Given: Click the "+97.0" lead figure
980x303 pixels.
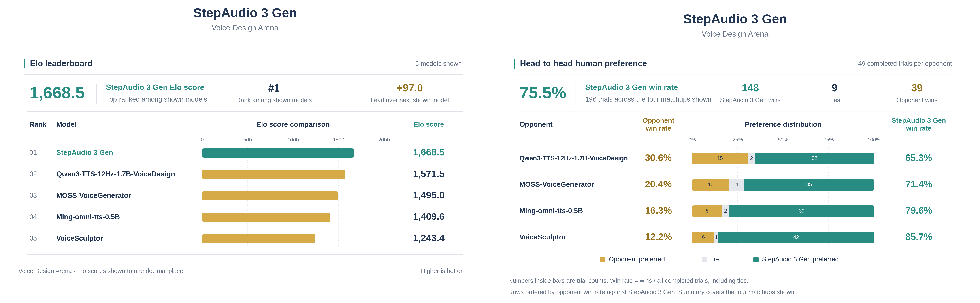Looking at the screenshot, I should click(x=410, y=88).
